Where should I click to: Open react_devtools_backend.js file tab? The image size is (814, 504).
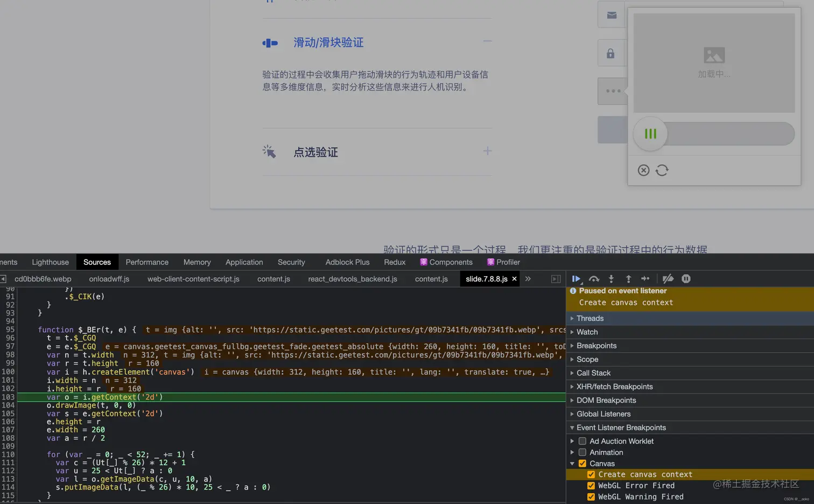pos(353,279)
